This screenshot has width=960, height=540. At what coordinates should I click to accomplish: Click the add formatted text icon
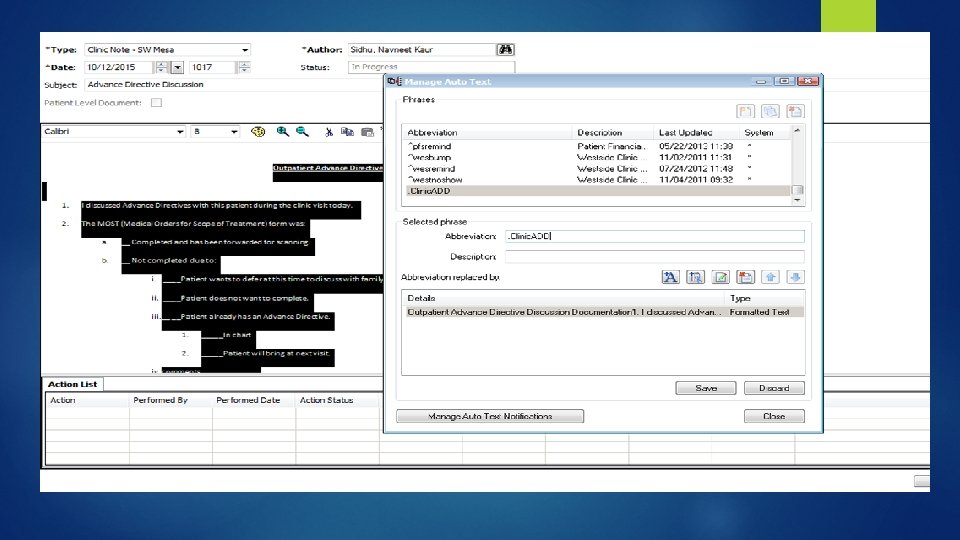pos(670,277)
